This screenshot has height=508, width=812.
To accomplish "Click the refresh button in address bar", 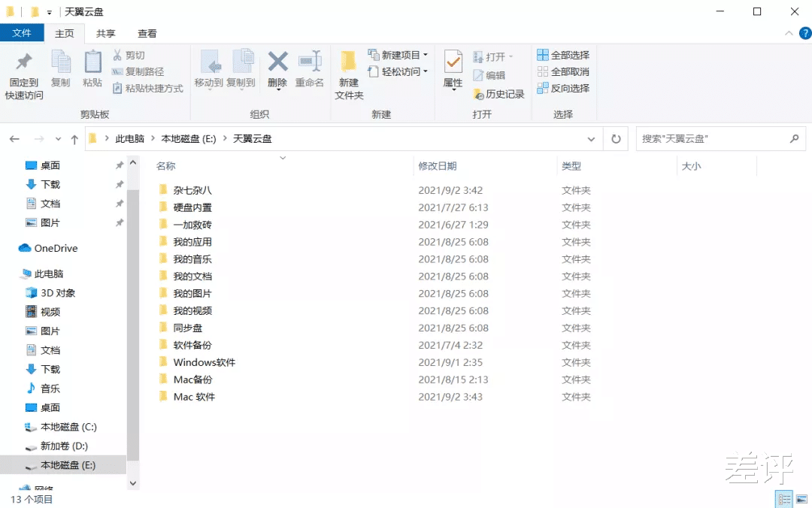I will pyautogui.click(x=615, y=138).
